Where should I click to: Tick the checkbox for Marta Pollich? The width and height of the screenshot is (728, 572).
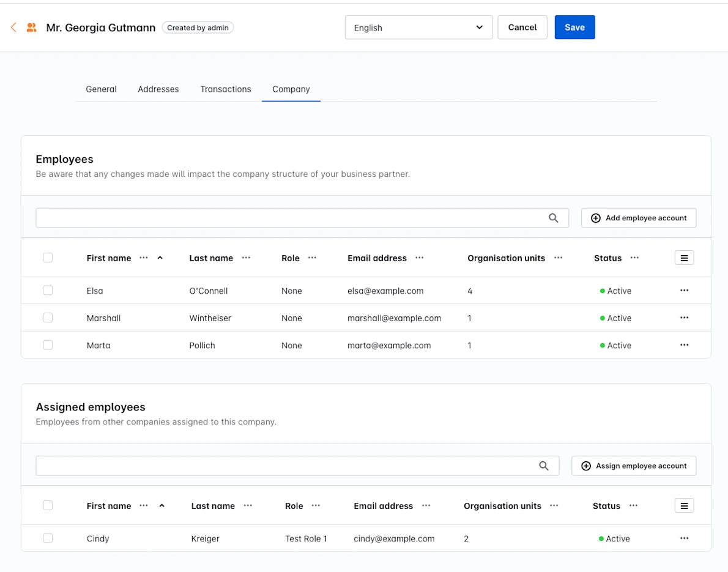click(48, 345)
